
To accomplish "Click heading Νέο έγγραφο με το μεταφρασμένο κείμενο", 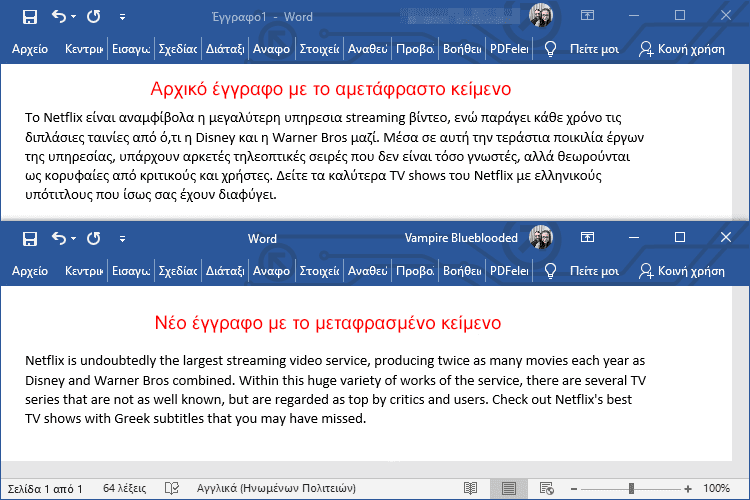I will click(328, 323).
